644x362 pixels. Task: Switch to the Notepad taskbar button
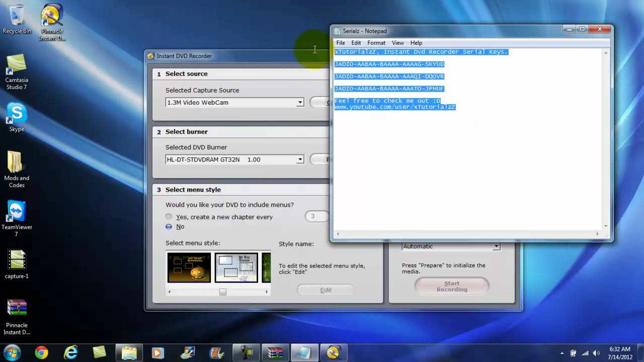click(x=304, y=352)
